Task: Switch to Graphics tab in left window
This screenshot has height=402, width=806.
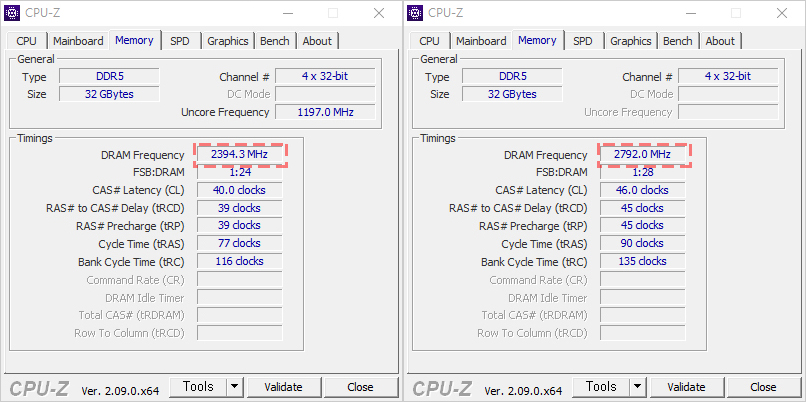Action: point(228,41)
